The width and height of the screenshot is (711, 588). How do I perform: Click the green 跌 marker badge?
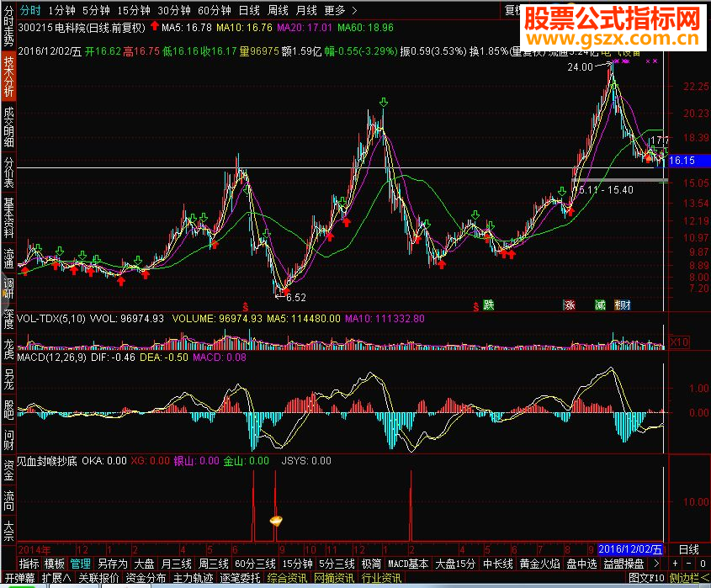(488, 305)
